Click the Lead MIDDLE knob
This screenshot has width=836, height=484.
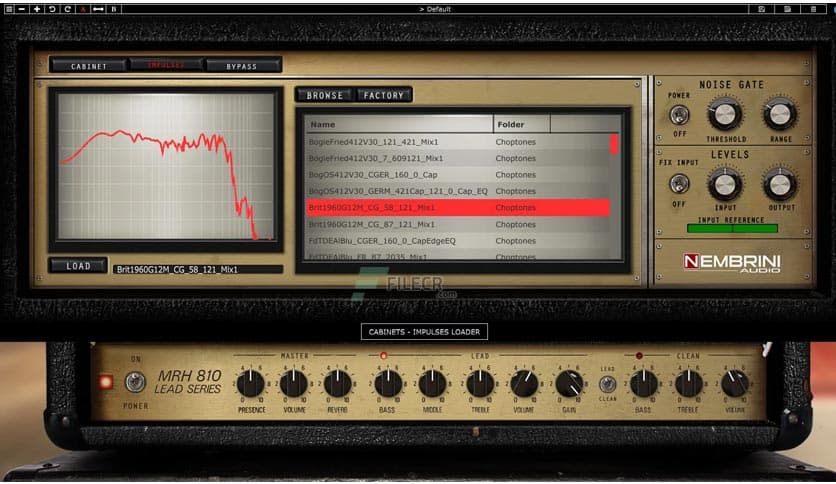tap(432, 384)
